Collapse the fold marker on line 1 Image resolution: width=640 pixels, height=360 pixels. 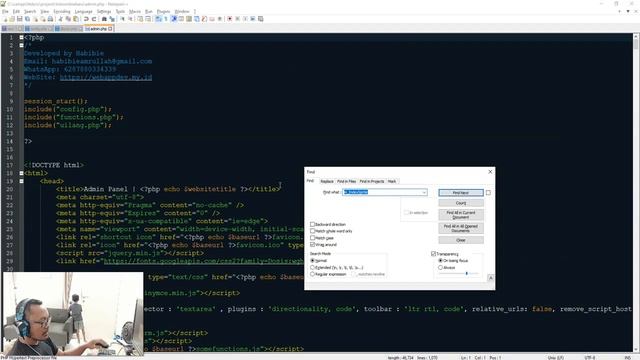coord(21,37)
